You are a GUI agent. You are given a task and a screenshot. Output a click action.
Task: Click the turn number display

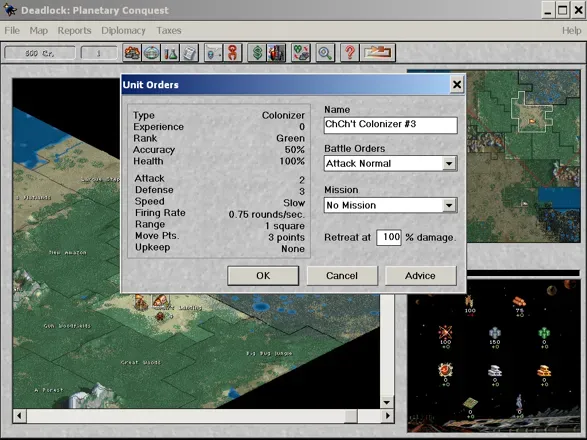coord(99,53)
